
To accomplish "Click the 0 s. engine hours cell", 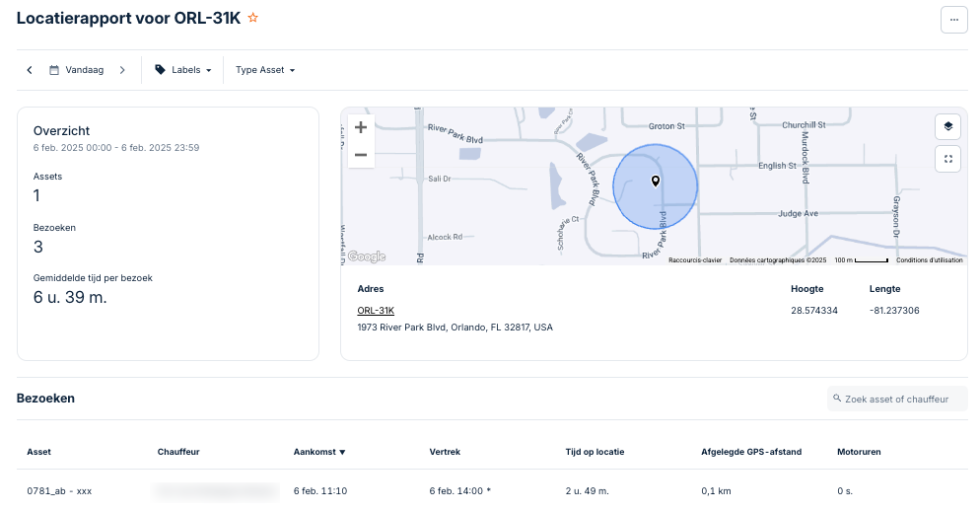I will tap(845, 491).
